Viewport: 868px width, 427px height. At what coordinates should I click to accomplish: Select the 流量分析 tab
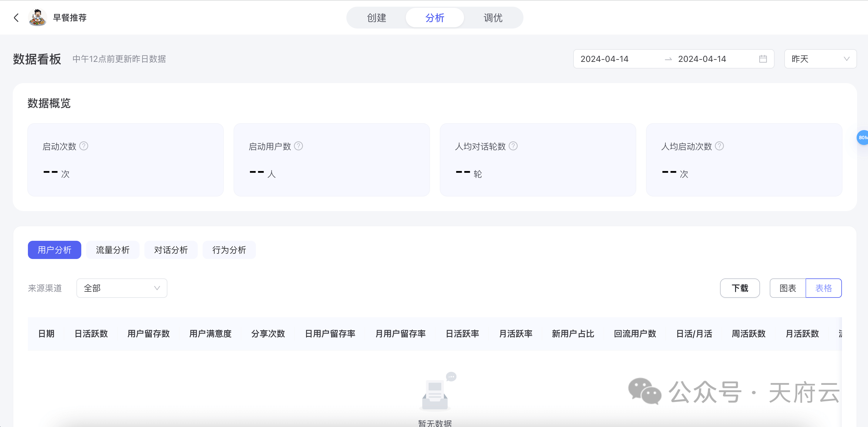click(x=113, y=250)
